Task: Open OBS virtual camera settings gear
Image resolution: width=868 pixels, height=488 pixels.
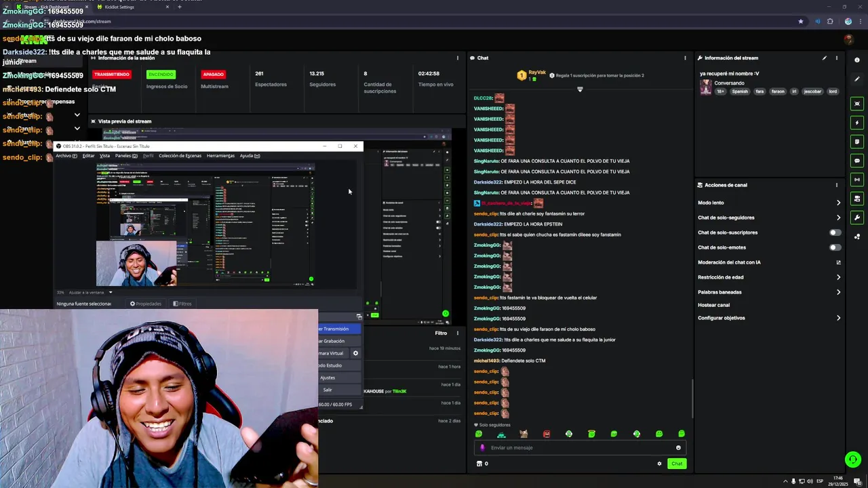Action: coord(355,353)
